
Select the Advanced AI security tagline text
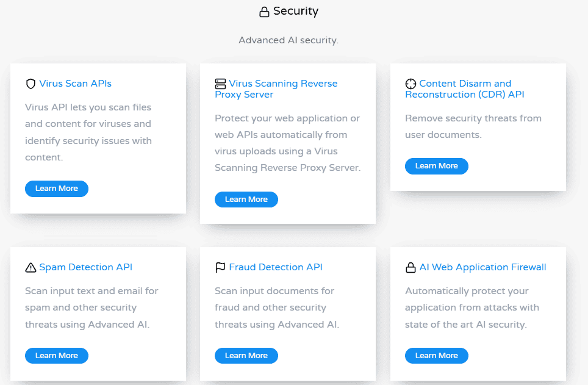(288, 40)
